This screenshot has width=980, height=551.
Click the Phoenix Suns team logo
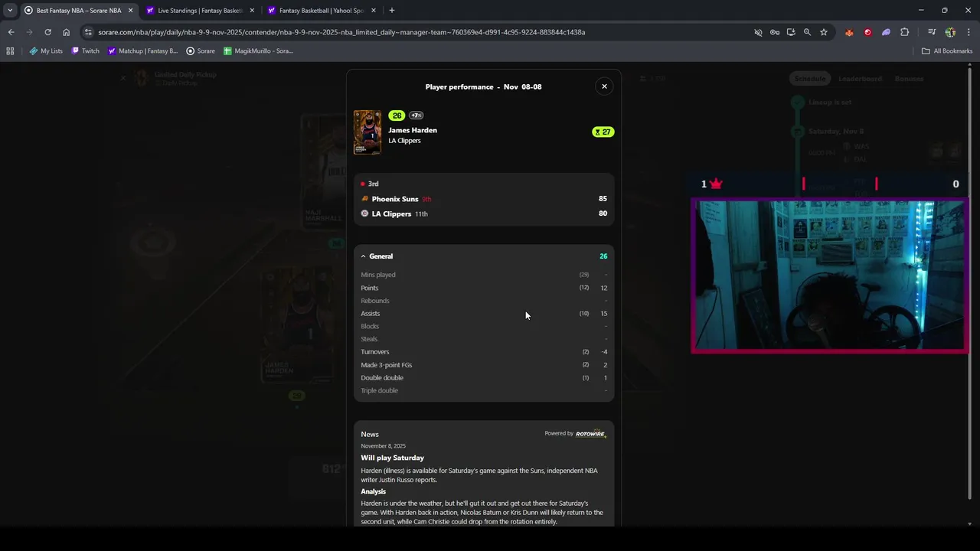tap(364, 199)
